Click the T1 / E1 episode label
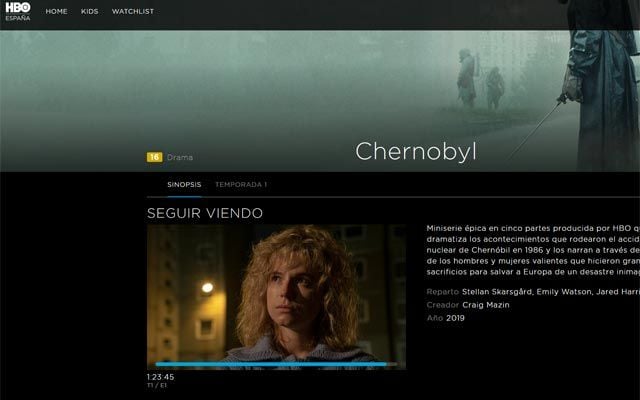 (x=157, y=385)
